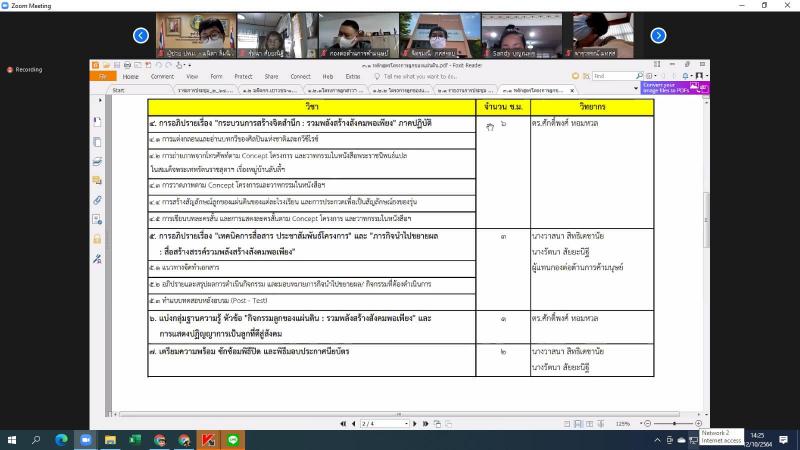Click the Find search field
Viewport: 800px width, 450px height.
tap(613, 76)
